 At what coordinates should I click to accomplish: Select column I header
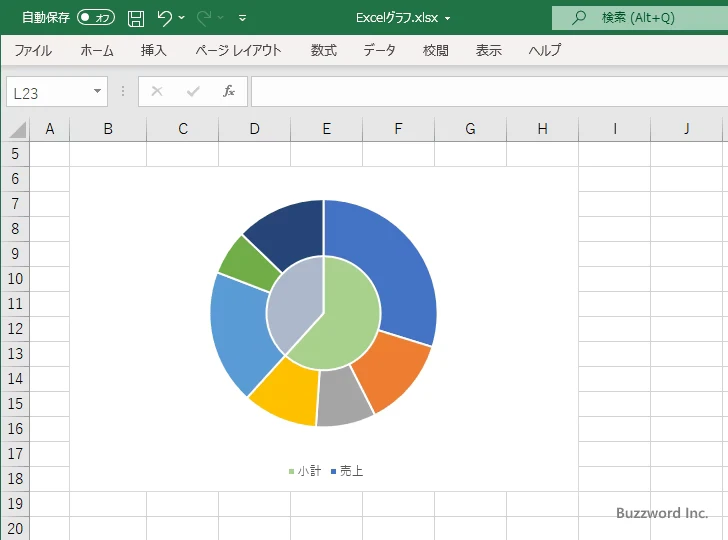pos(615,129)
